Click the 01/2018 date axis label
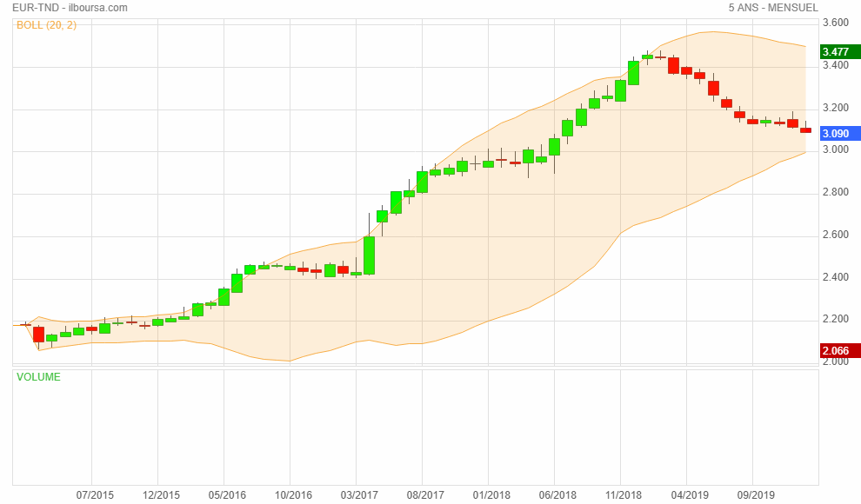Viewport: 861px width, 504px height. [491, 494]
